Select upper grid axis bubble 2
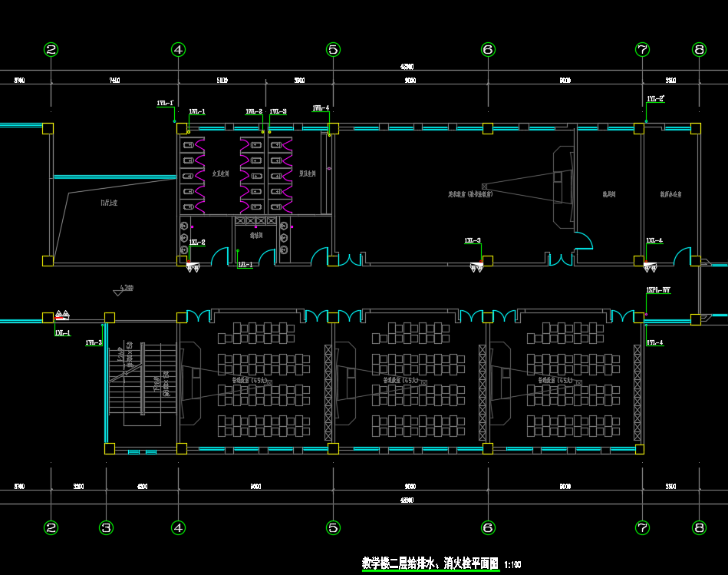This screenshot has width=728, height=575. (x=51, y=49)
